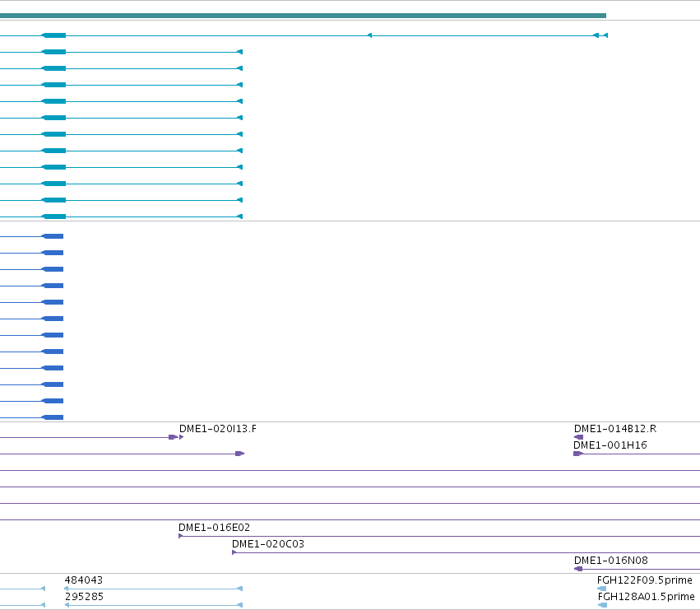Click the feature labeled 295285
The image size is (700, 610).
coord(154,605)
